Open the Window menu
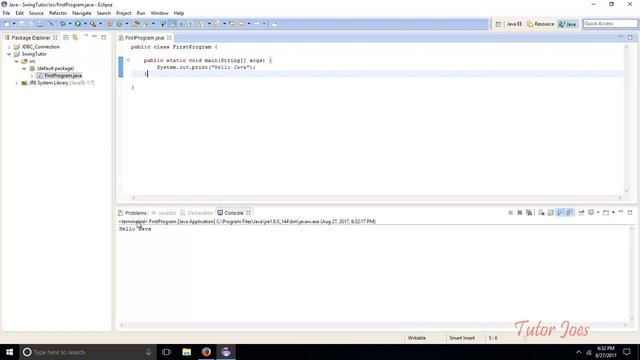The height and width of the screenshot is (360, 640). [159, 13]
